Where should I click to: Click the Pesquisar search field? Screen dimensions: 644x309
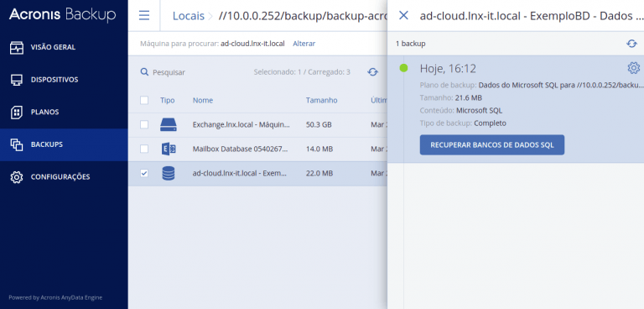169,72
